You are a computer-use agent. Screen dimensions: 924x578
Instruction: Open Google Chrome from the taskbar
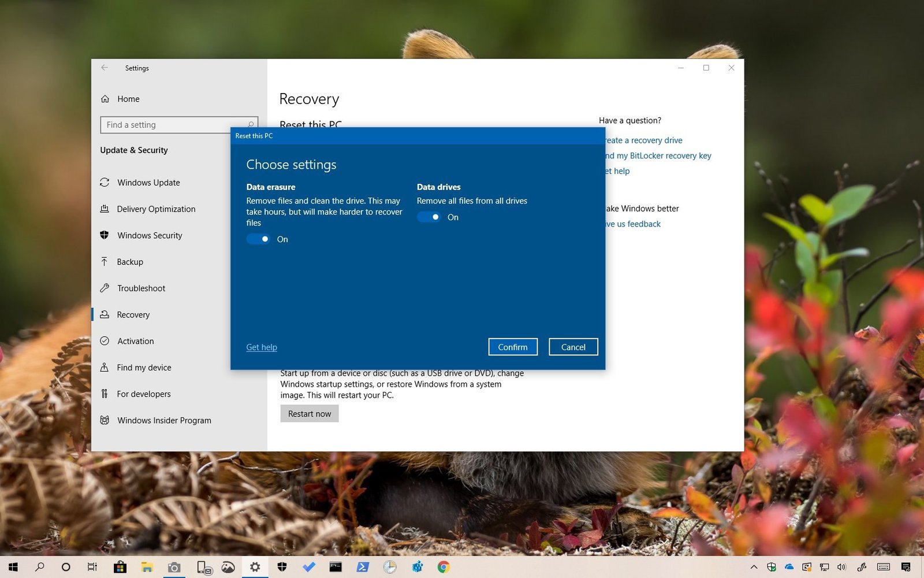(x=444, y=567)
